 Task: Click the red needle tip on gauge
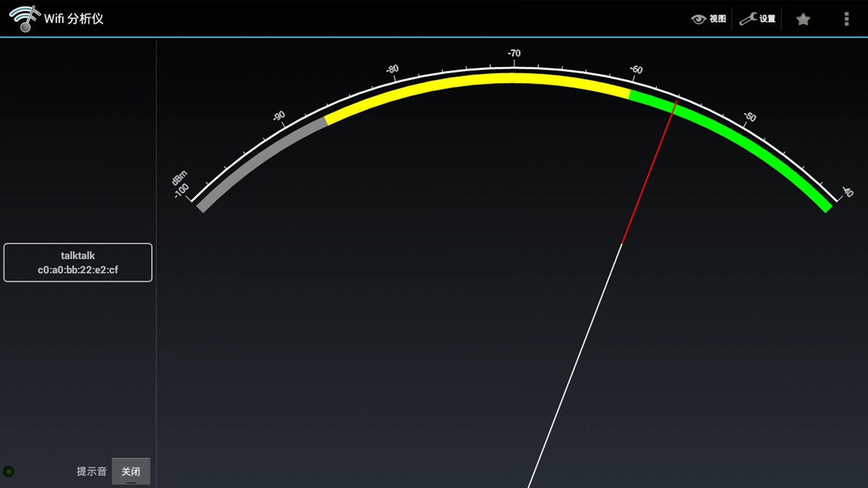[x=675, y=102]
